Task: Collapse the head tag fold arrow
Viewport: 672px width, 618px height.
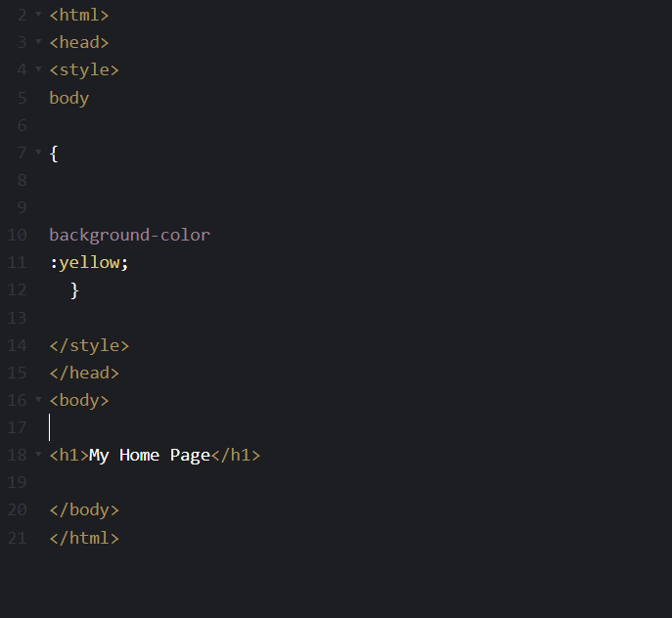Action: (38, 42)
